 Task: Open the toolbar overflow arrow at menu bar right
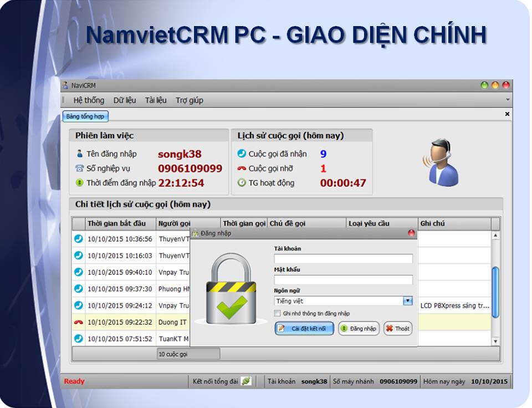tap(508, 100)
